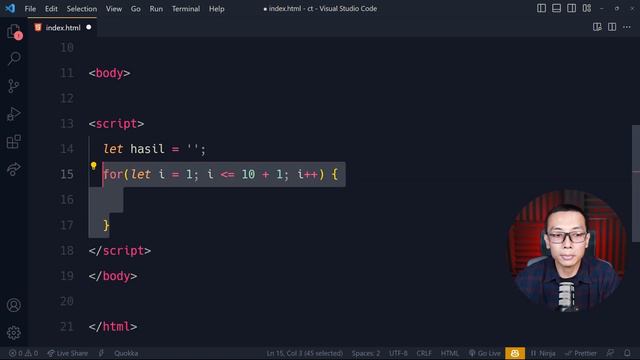Open the Search view icon

coord(14,58)
